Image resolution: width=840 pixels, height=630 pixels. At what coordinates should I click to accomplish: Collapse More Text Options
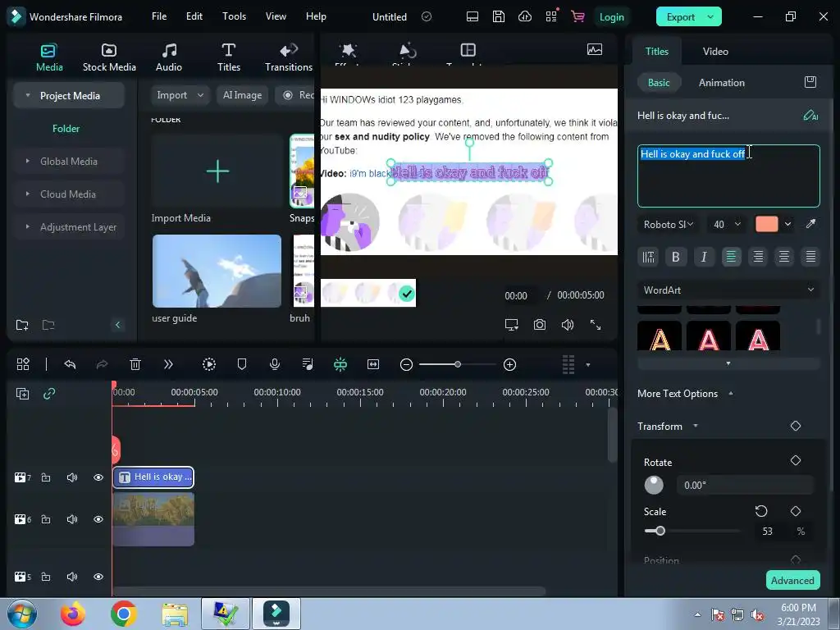coord(731,393)
